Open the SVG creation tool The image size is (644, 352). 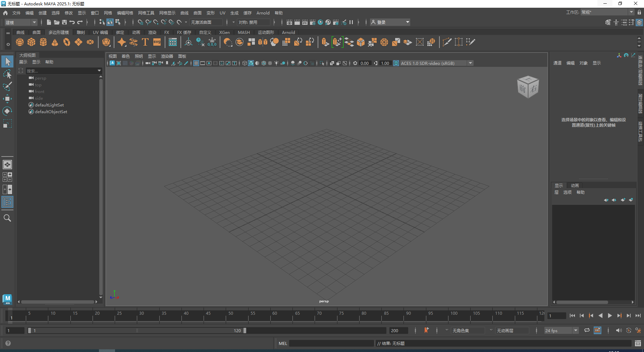pyautogui.click(x=157, y=42)
